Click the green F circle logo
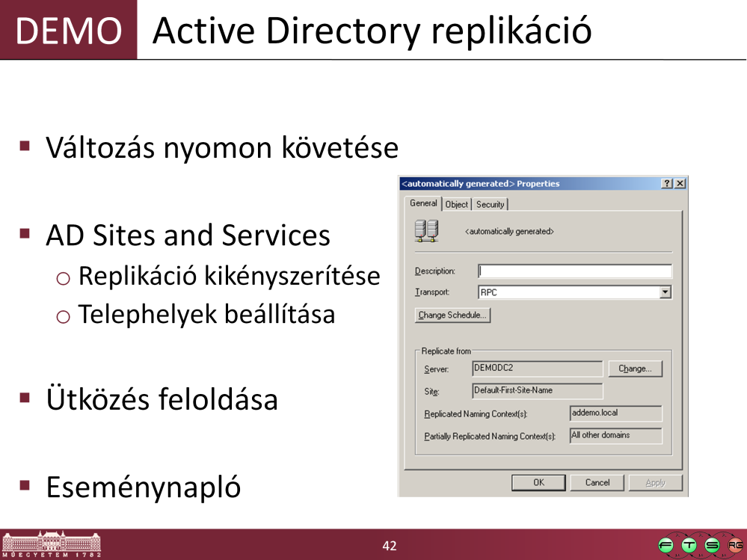The image size is (747, 560). pyautogui.click(x=666, y=545)
